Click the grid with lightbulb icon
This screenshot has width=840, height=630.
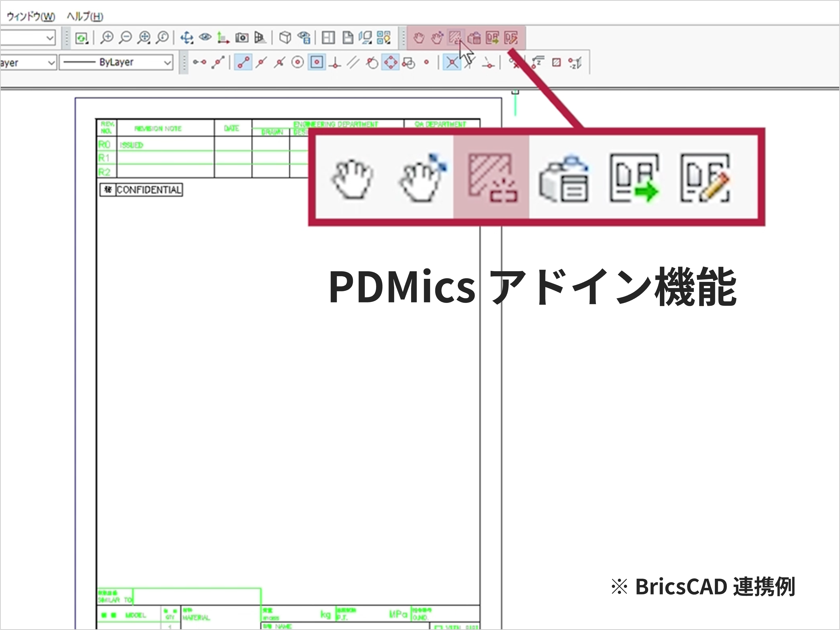[x=384, y=38]
